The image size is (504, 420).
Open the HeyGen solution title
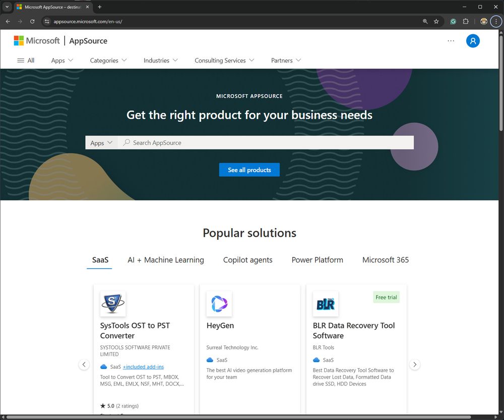coord(220,325)
